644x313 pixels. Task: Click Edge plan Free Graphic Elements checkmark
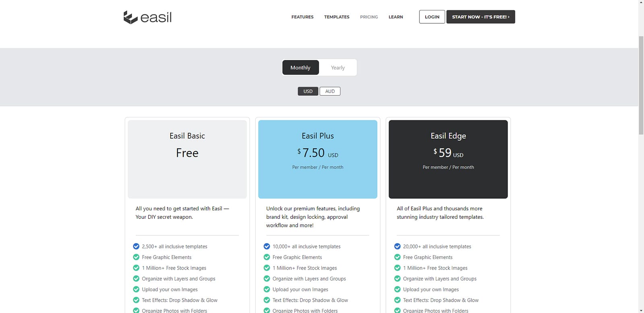397,257
